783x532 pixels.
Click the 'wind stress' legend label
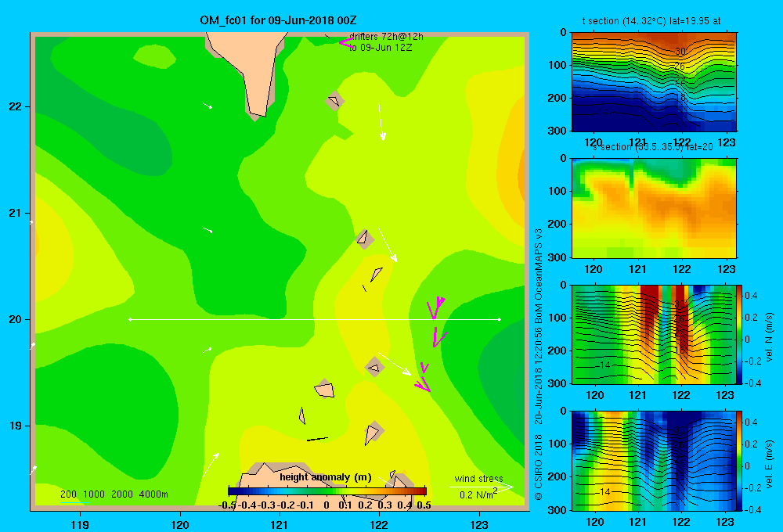478,479
